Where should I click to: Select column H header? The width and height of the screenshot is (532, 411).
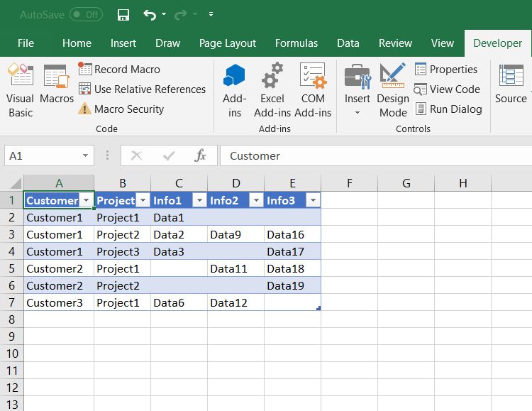pyautogui.click(x=462, y=183)
